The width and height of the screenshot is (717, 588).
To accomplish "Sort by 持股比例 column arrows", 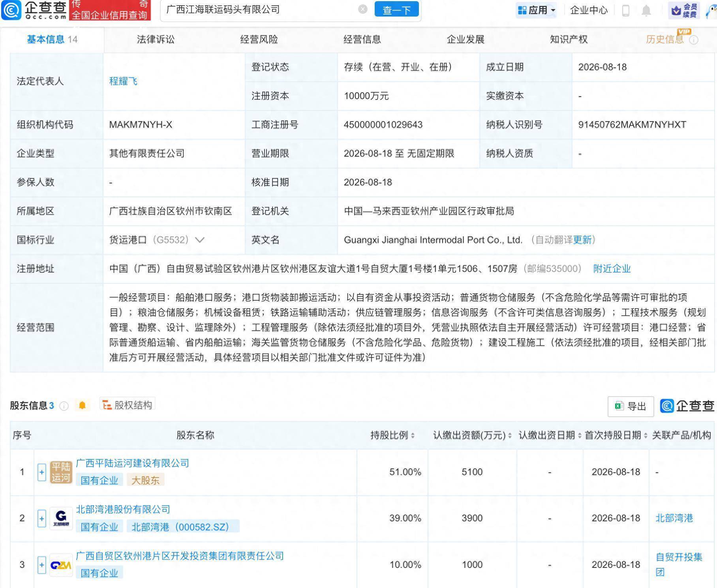I will (413, 436).
